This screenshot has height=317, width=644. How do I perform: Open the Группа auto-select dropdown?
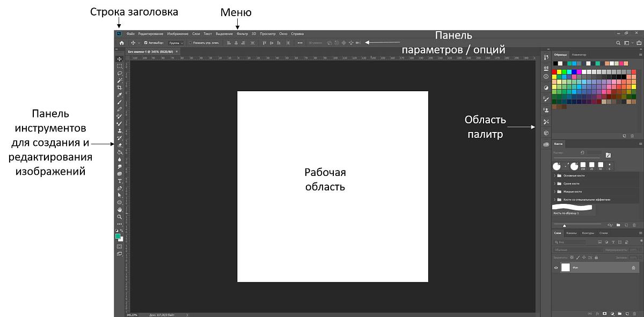[x=177, y=43]
